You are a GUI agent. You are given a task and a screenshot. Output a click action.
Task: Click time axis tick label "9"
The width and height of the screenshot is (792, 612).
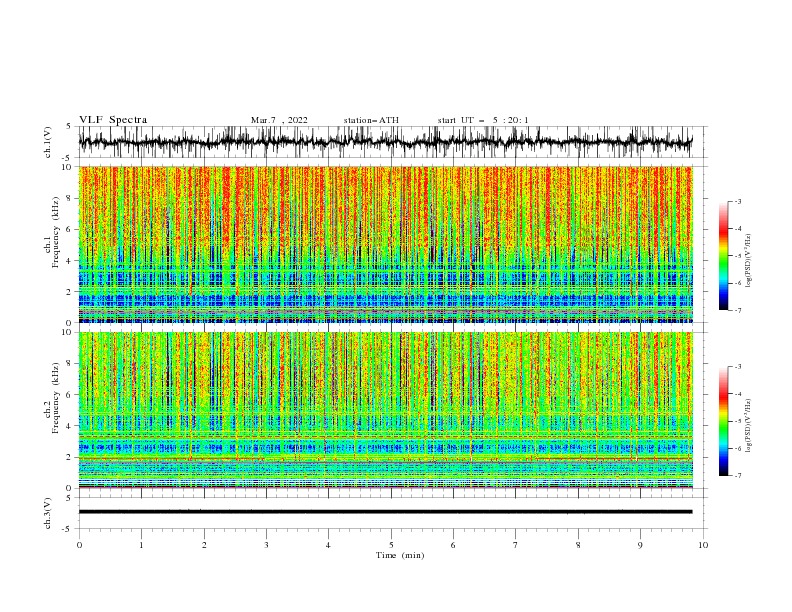640,545
